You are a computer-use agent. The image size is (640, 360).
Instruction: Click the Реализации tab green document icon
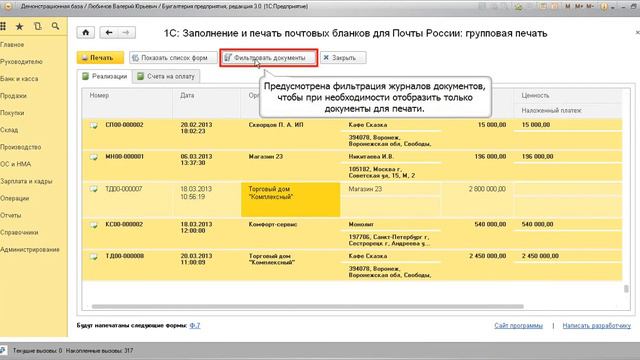pos(85,76)
